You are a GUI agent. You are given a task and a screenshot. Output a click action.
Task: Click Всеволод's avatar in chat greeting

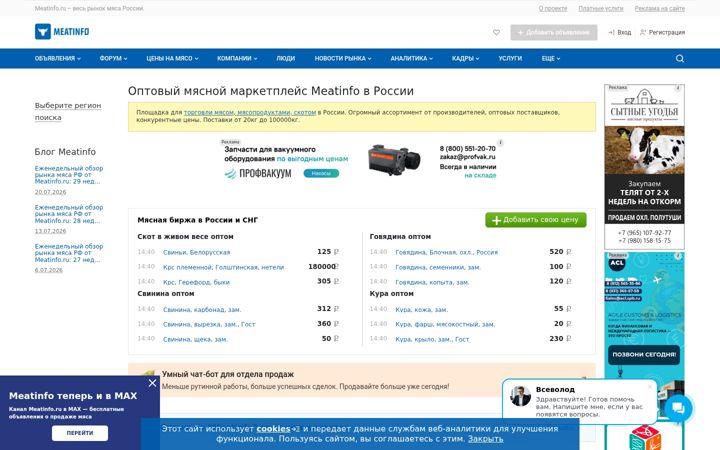(x=520, y=396)
